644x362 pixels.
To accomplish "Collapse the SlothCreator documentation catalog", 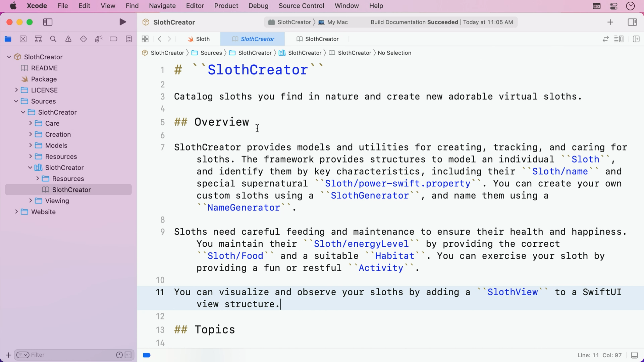I will coord(30,168).
